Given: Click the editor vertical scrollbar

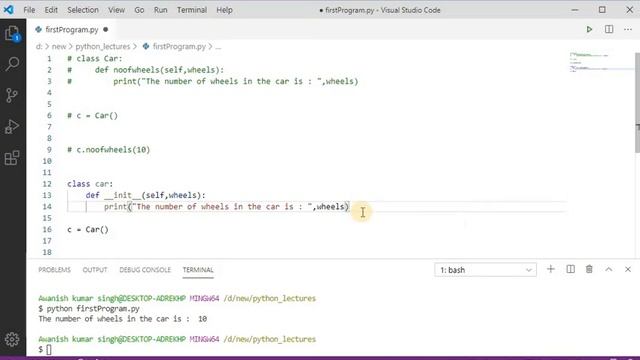Looking at the screenshot, I should [637, 102].
